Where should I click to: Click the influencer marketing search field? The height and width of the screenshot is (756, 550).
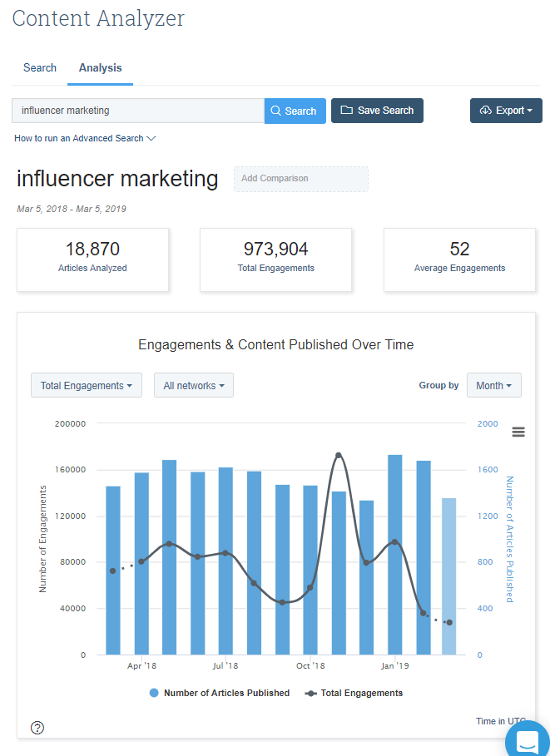(138, 111)
